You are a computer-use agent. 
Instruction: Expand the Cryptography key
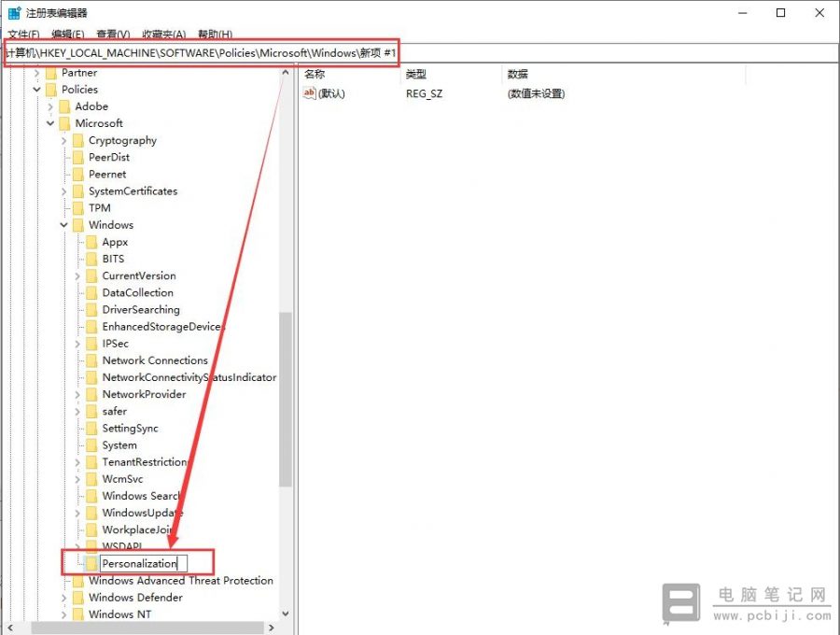pyautogui.click(x=63, y=140)
